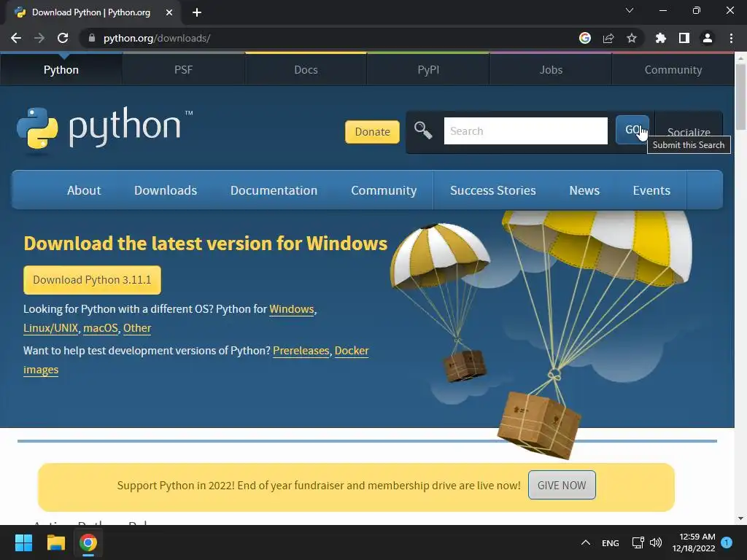
Task: Expand the Socialize menu
Action: point(689,131)
